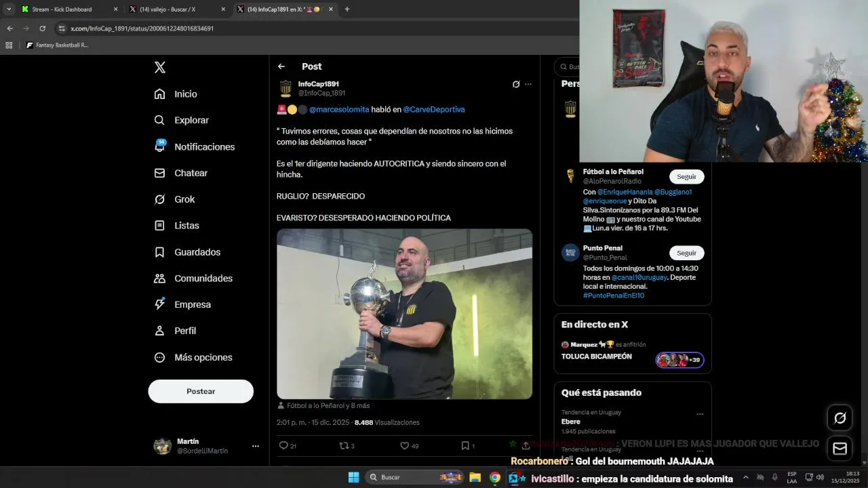Viewport: 868px width, 488px height.
Task: Go to Inicio in the X sidebar
Action: point(176,94)
